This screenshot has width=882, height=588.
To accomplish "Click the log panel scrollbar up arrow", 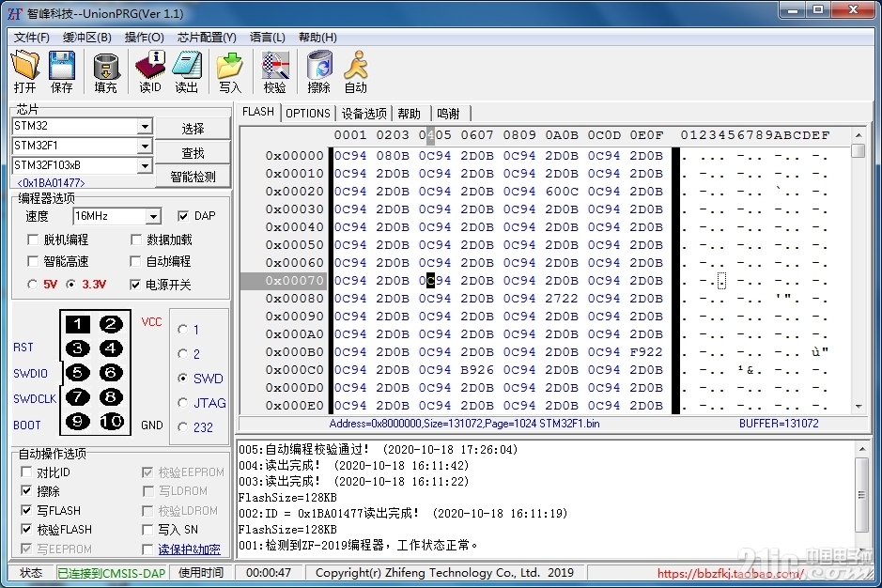I will click(861, 449).
